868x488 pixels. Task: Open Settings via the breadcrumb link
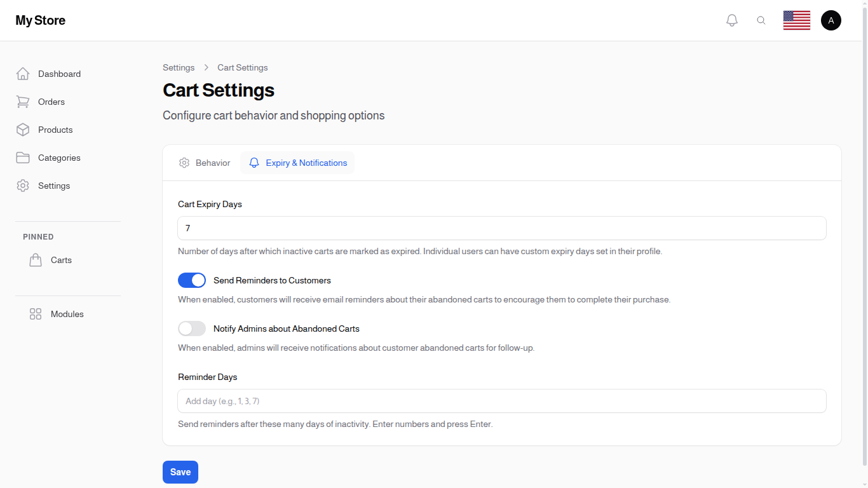click(179, 67)
